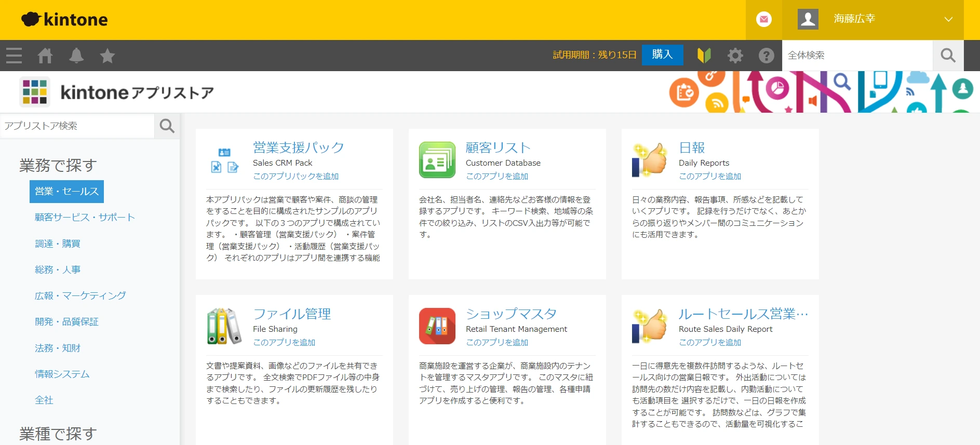The image size is (980, 445).
Task: Focus the アプリストア検索 field
Action: 77,126
